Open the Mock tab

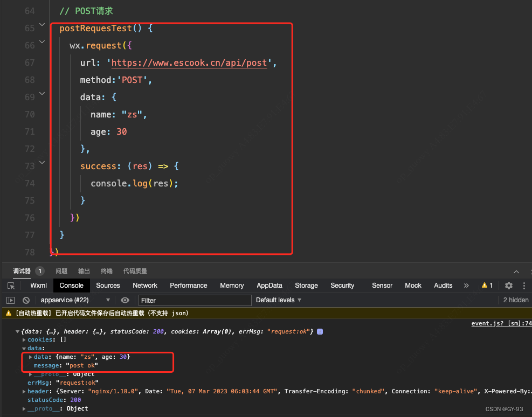click(x=413, y=286)
